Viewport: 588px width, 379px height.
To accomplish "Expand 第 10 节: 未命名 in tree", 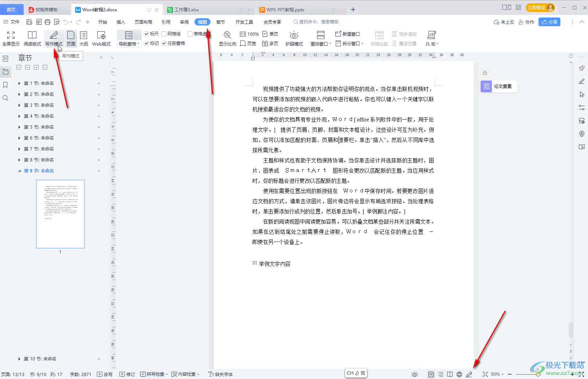I will [19, 359].
